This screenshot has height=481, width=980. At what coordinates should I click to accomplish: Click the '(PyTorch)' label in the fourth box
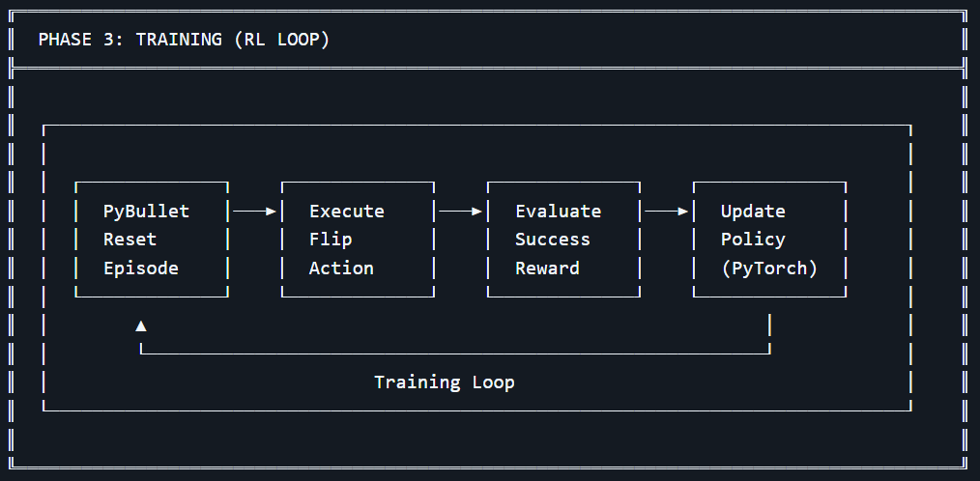tap(769, 269)
